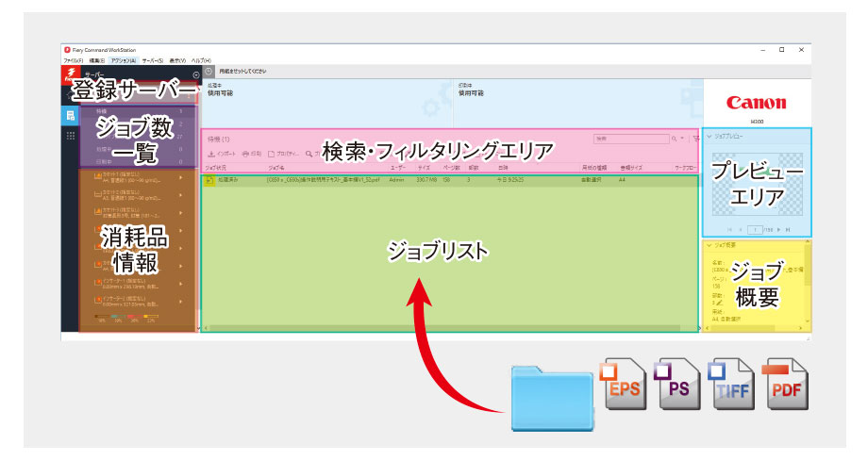Click the processed job status icon
The height and width of the screenshot is (460, 868).
click(209, 178)
